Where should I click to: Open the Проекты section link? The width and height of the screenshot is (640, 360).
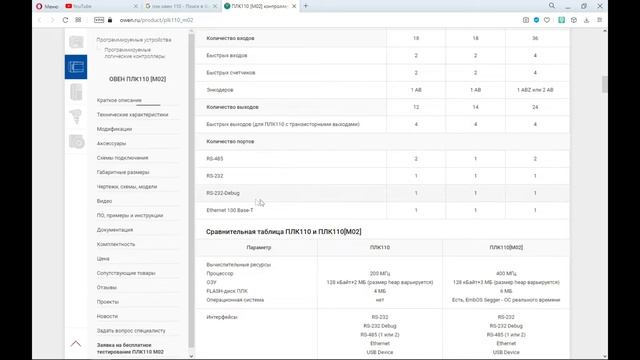pyautogui.click(x=108, y=302)
